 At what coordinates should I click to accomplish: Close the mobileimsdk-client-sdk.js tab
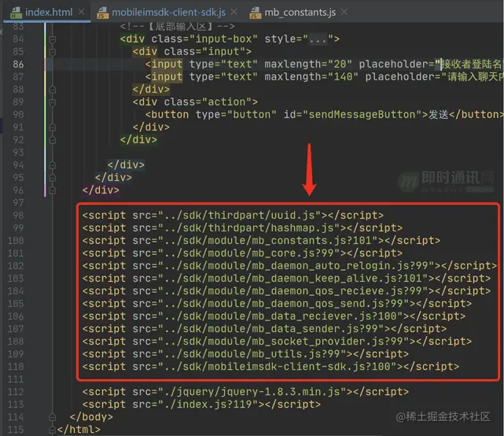[234, 12]
